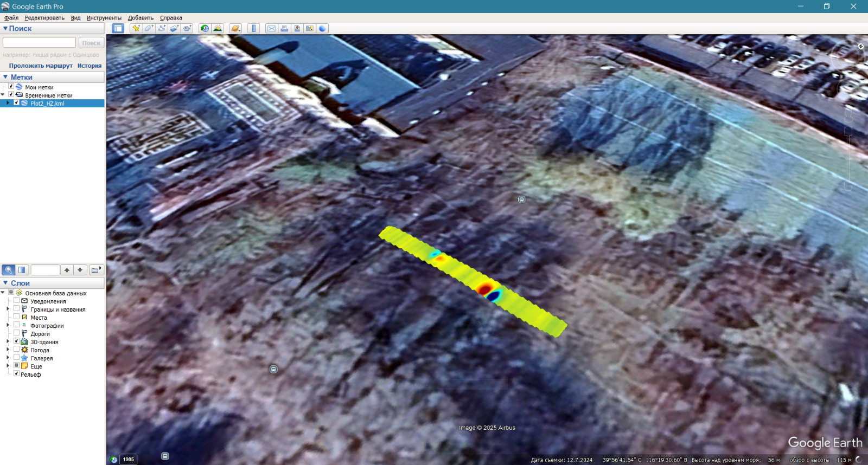
Task: Add a new placemark with the pushpin tool
Action: (136, 28)
